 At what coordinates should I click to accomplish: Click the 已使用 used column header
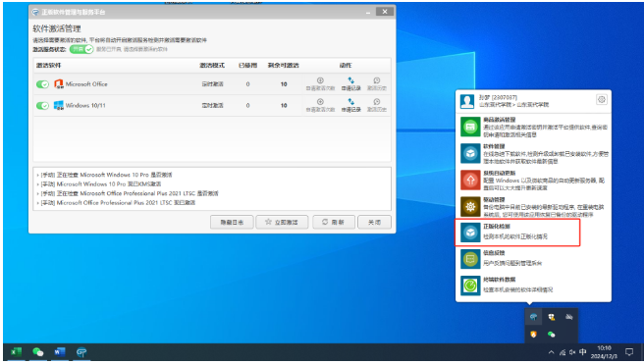[247, 66]
